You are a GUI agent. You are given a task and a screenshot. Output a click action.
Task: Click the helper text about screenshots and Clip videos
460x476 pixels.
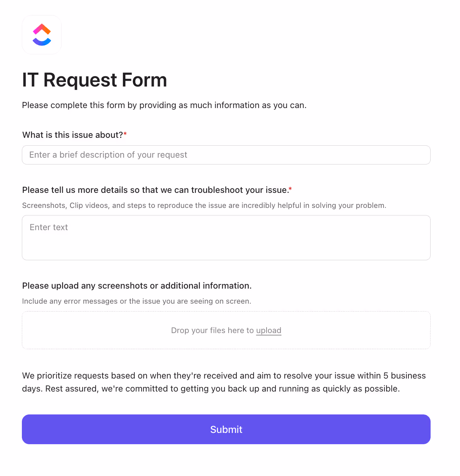pyautogui.click(x=204, y=206)
